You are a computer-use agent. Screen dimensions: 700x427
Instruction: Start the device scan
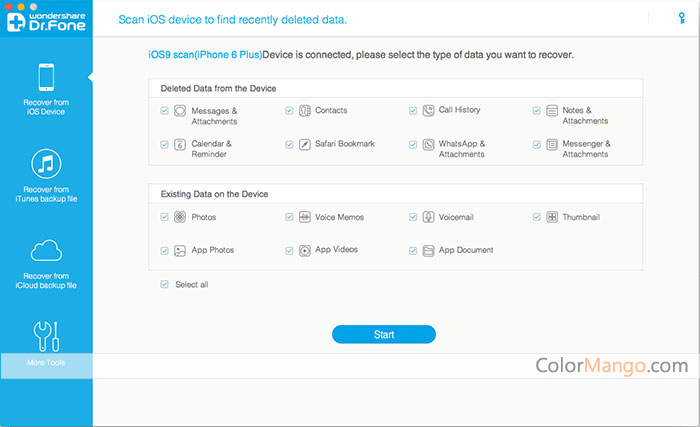(x=384, y=335)
